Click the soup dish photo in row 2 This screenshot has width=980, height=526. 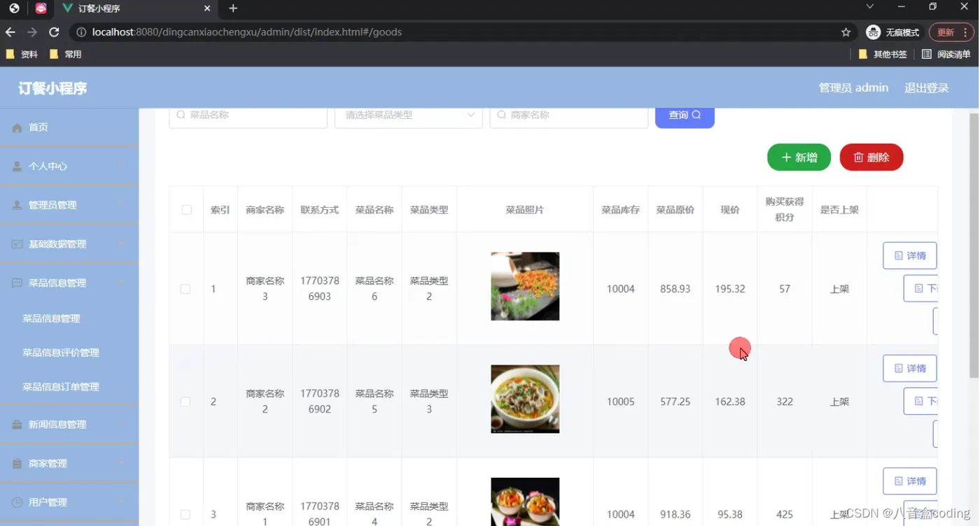tap(525, 399)
